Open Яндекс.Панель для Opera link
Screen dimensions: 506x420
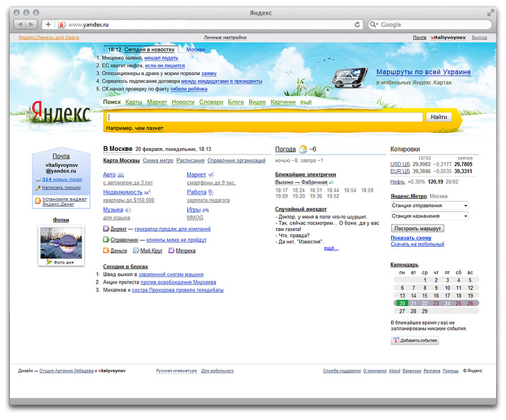[x=49, y=38]
